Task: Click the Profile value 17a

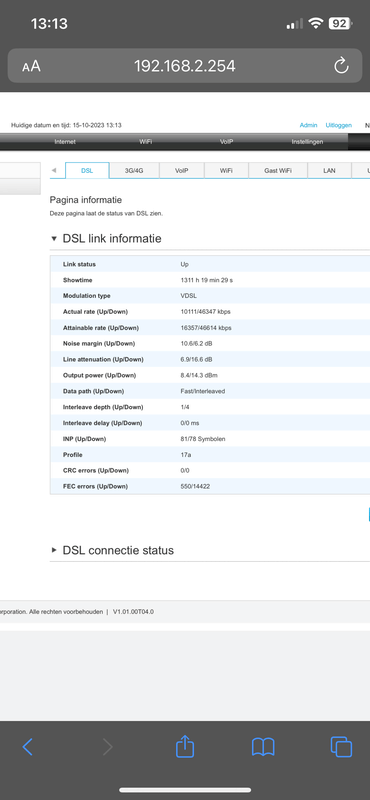Action: (186, 455)
